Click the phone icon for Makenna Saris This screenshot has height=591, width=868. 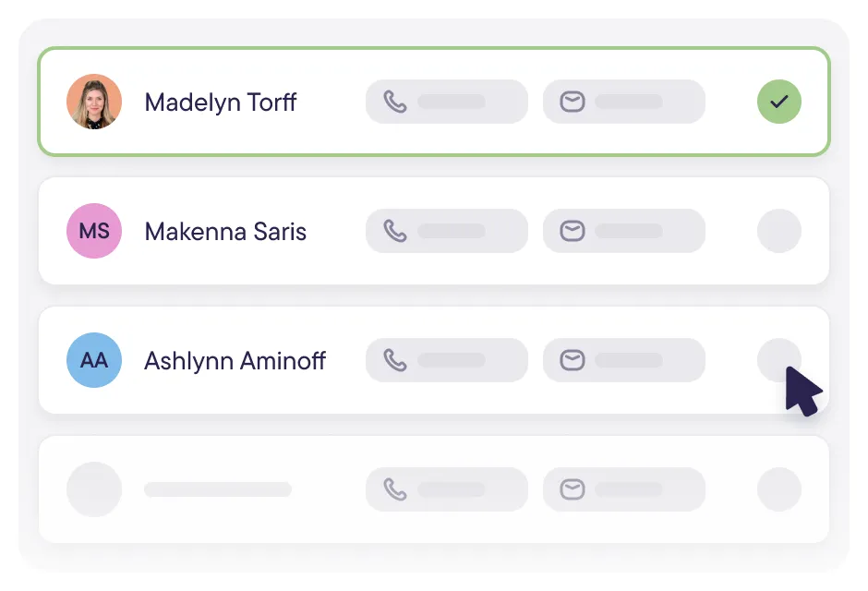395,231
